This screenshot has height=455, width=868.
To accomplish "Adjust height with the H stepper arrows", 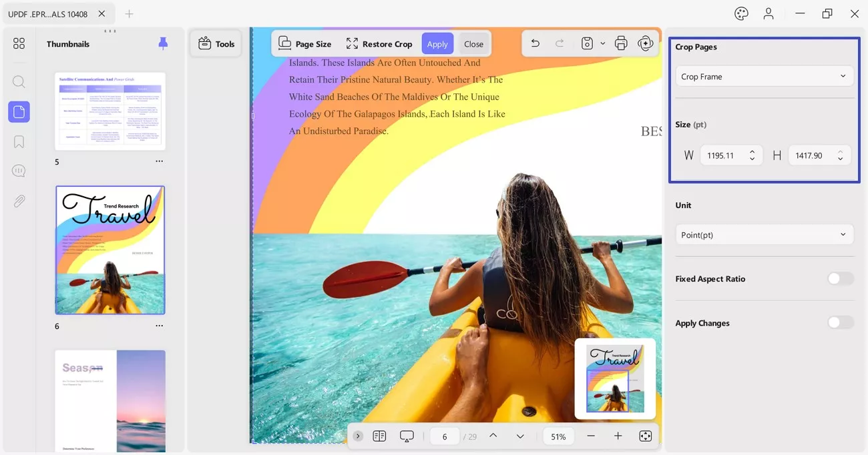I will click(x=840, y=155).
